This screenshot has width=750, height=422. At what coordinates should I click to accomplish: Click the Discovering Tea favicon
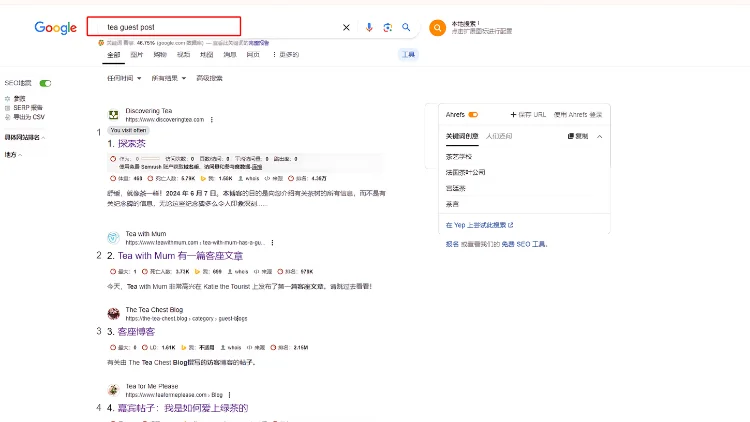pyautogui.click(x=113, y=115)
